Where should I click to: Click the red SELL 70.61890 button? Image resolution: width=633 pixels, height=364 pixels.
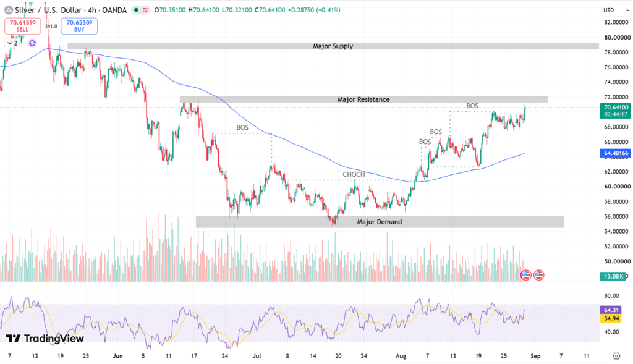(23, 26)
